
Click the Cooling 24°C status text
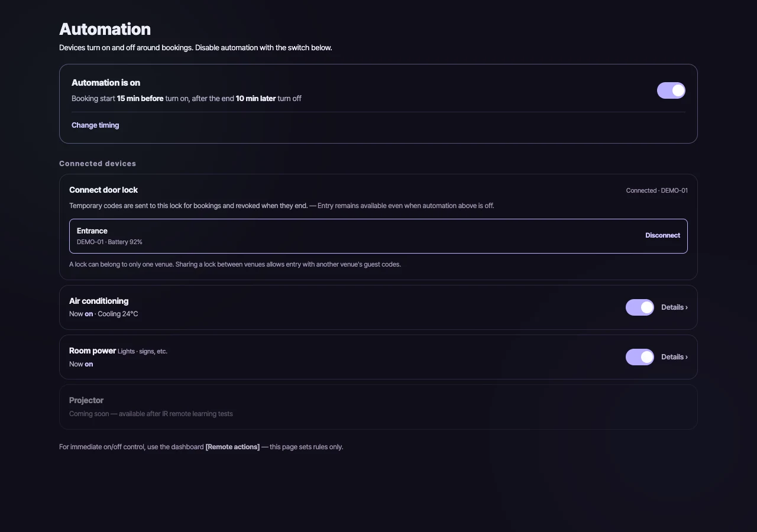[118, 314]
